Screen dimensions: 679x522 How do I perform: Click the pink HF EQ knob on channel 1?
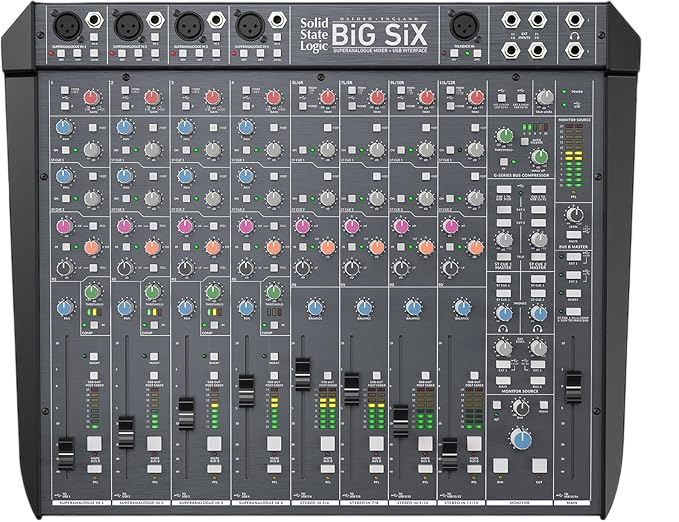point(64,226)
